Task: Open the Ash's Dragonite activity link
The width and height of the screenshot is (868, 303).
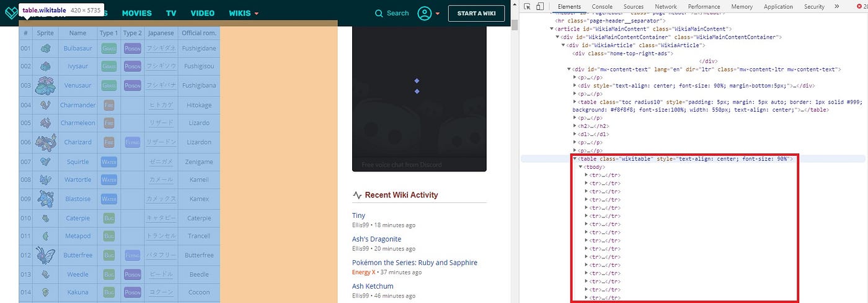Action: point(376,239)
